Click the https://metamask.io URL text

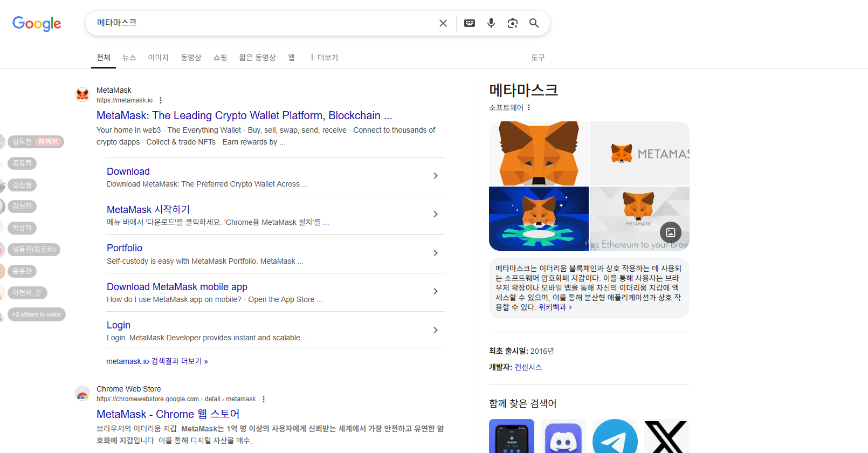point(125,100)
